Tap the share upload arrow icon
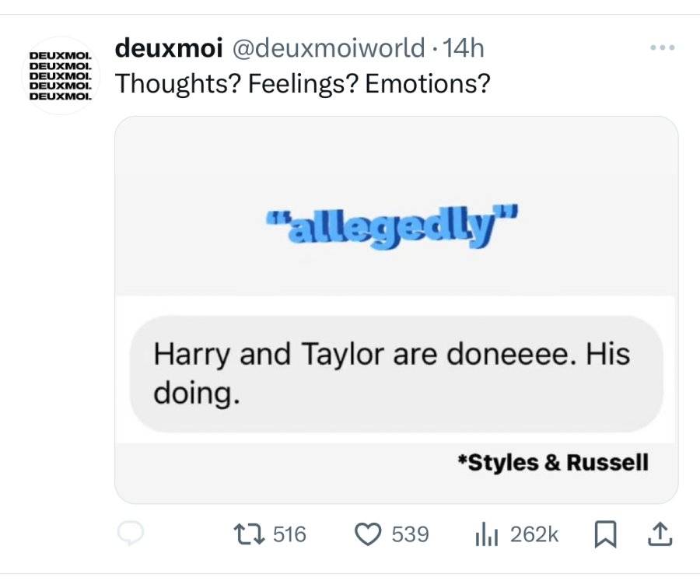The image size is (700, 588). point(660,534)
